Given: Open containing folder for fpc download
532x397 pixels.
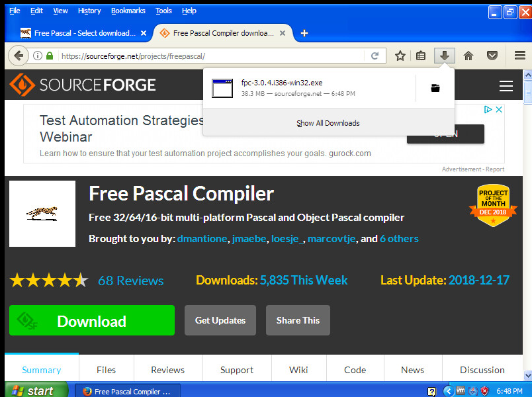Looking at the screenshot, I should click(x=435, y=88).
